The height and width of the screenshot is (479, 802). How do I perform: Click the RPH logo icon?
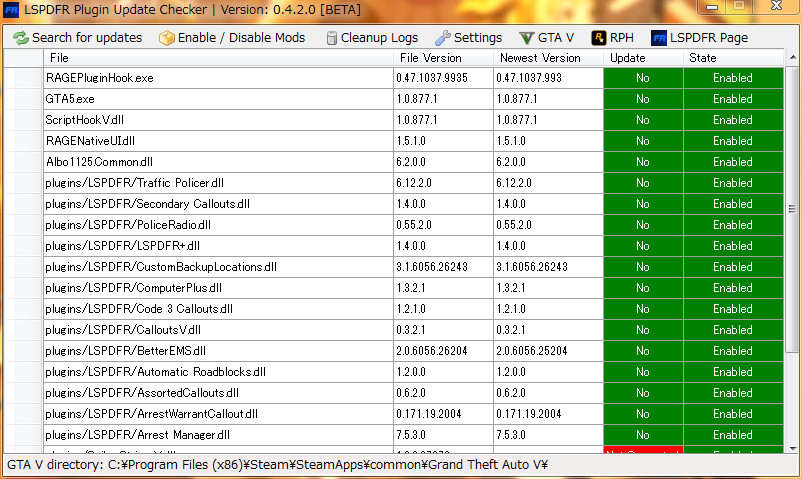click(598, 38)
